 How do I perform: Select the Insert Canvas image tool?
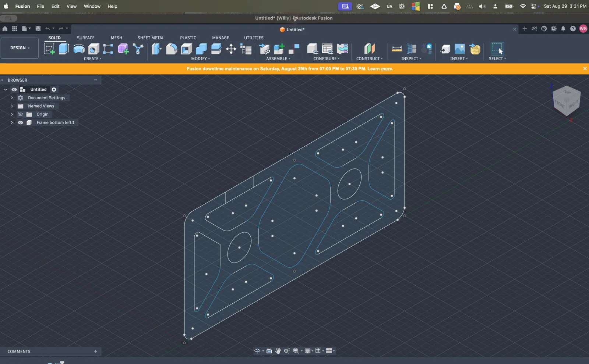(460, 49)
